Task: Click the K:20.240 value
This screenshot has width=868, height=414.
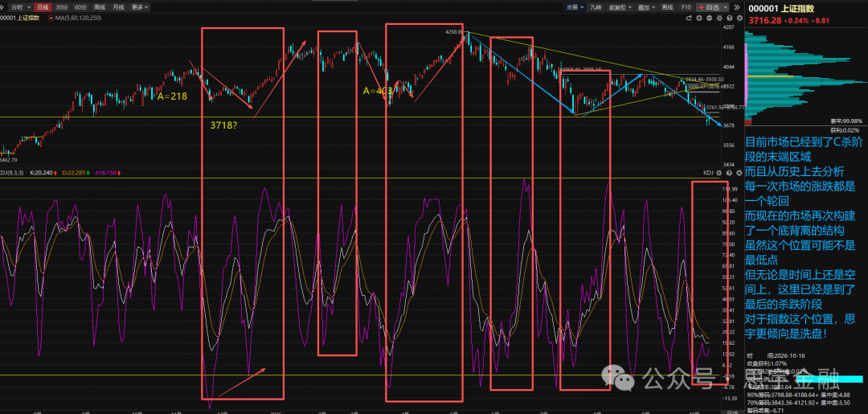Action: point(42,173)
